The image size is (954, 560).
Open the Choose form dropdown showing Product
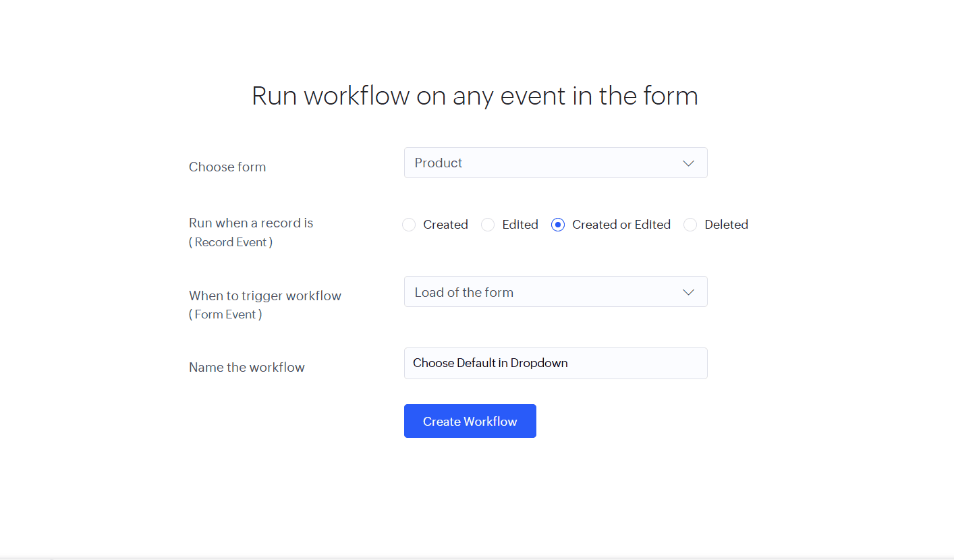(540, 163)
